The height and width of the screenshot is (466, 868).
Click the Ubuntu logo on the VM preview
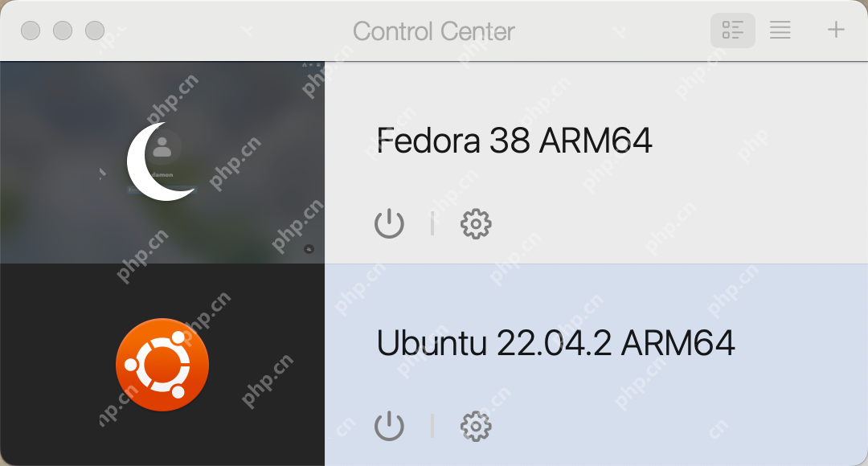(x=162, y=364)
